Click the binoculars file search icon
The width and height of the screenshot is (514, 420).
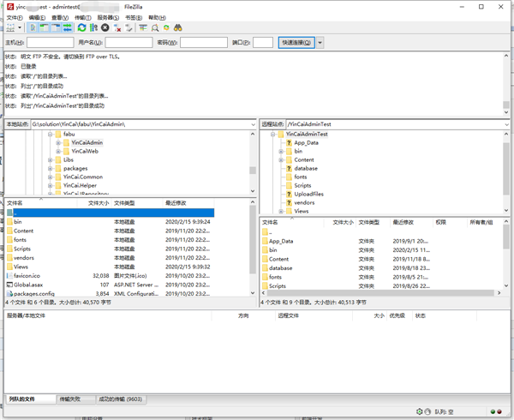click(x=178, y=27)
